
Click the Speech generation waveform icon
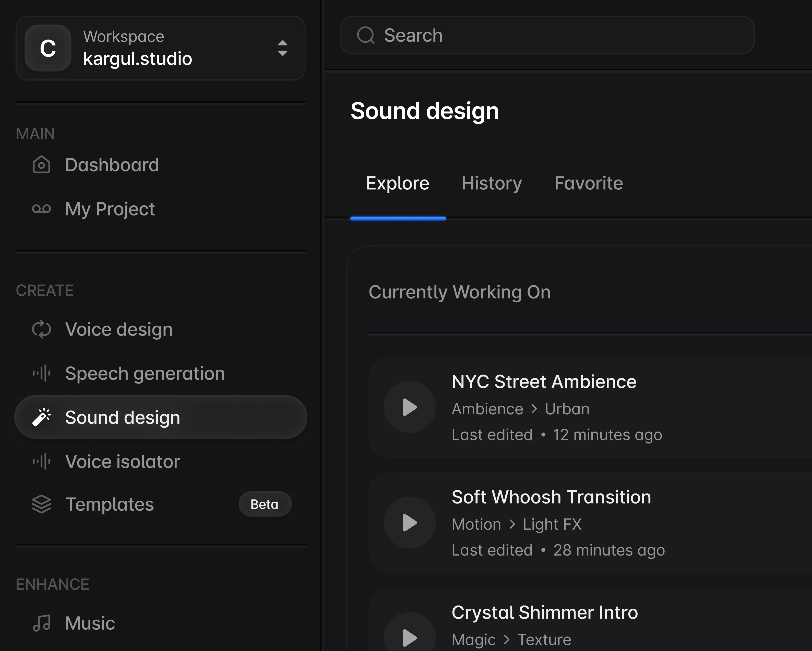click(x=41, y=373)
